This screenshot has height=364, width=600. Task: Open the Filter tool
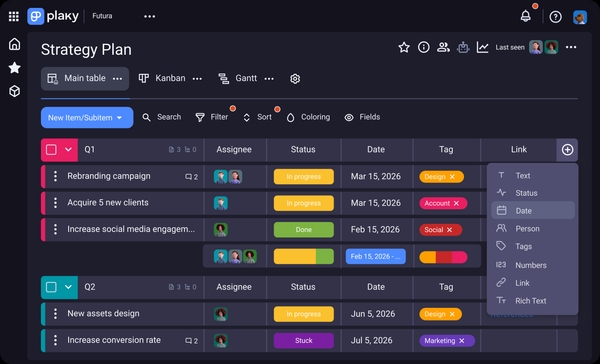[212, 117]
